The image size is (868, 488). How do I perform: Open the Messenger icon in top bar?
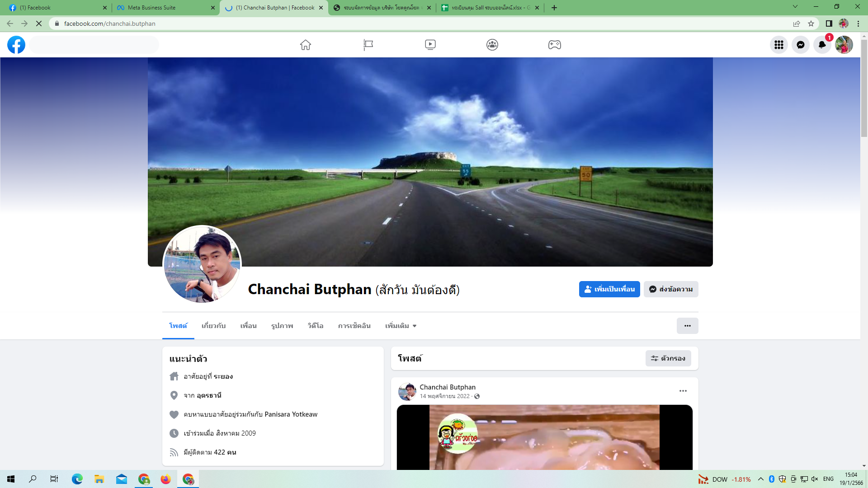[800, 45]
